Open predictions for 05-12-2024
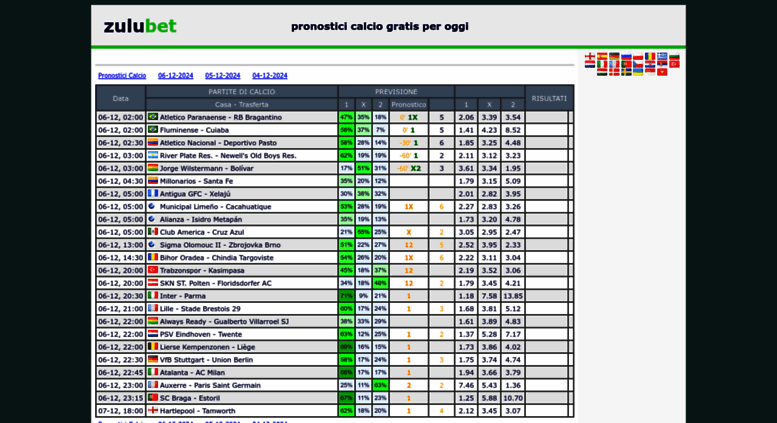Image resolution: width=777 pixels, height=423 pixels. 222,76
